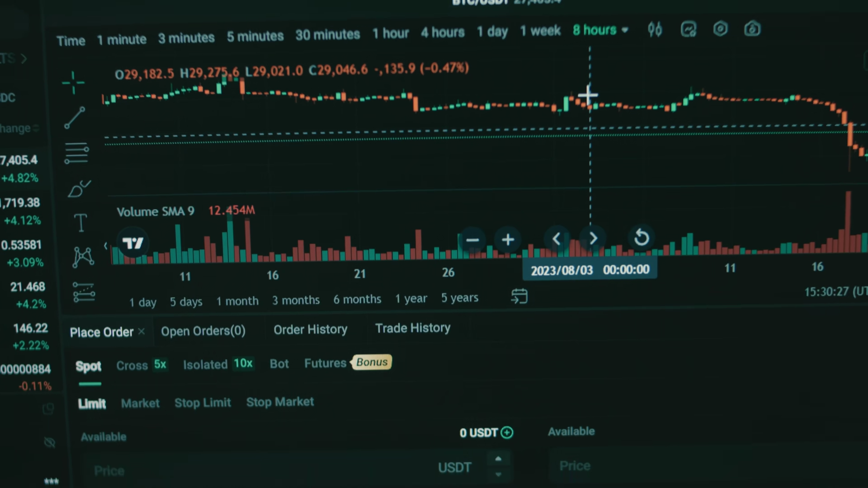Reset chart view with refresh arrow
The image size is (868, 488).
(642, 238)
